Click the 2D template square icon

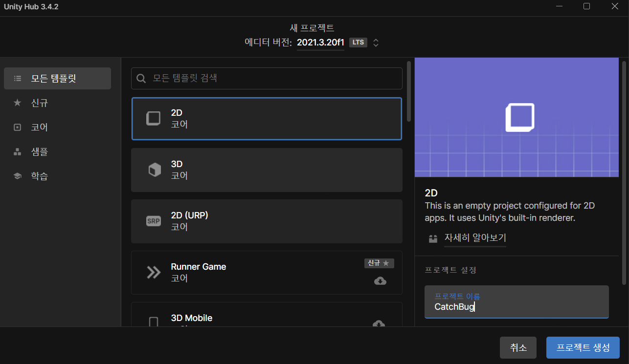pos(154,119)
